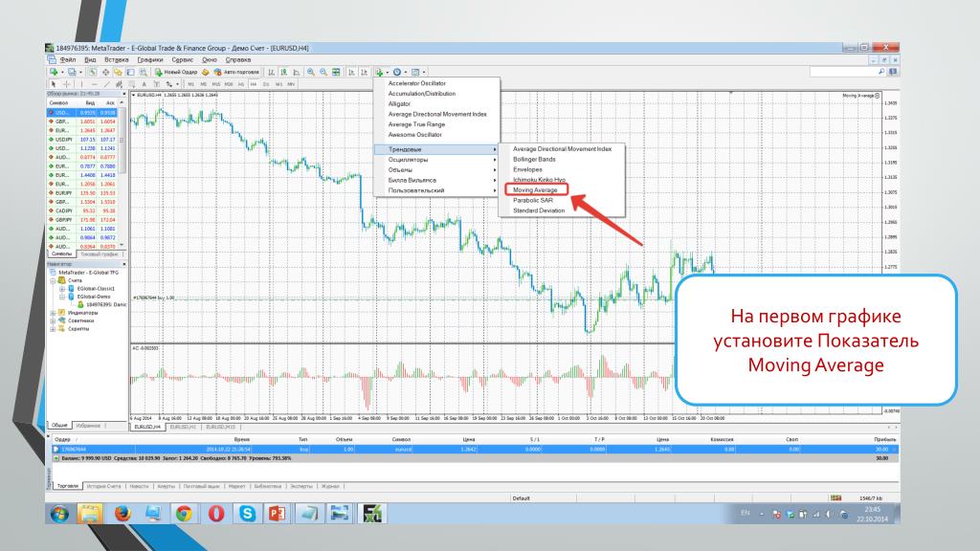Expand the Советники node in Navigator
Viewport: 980px width, 551px height.
click(54, 320)
